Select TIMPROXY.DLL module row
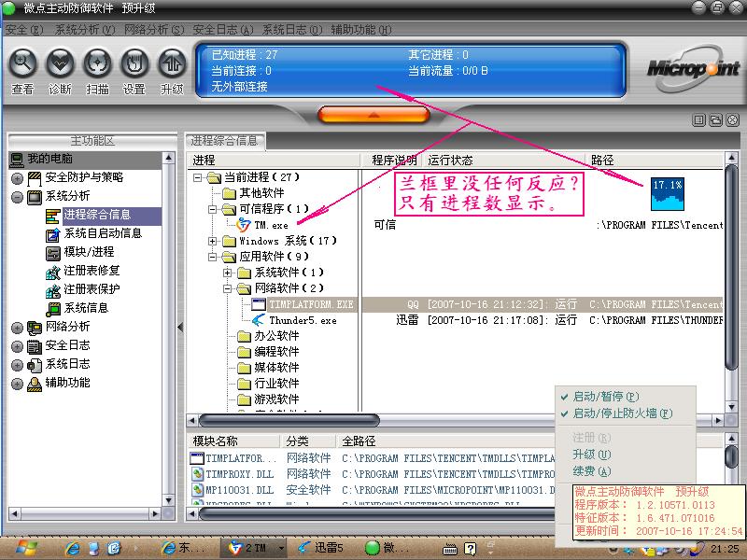Viewport: 747px width, 560px height. (373, 474)
